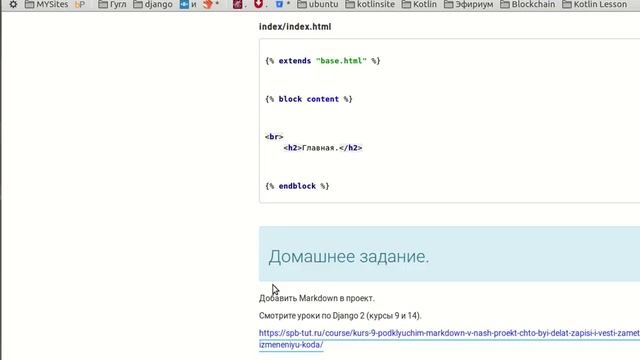Screen dimensions: 640x360
Task: Click the index/index.html heading
Action: (x=295, y=27)
